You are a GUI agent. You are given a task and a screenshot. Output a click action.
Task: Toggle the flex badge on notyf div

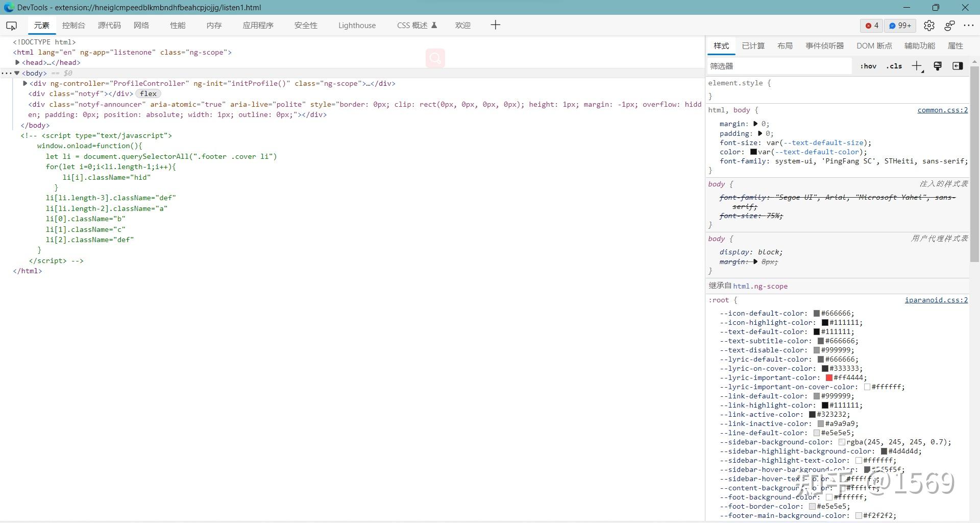(148, 94)
